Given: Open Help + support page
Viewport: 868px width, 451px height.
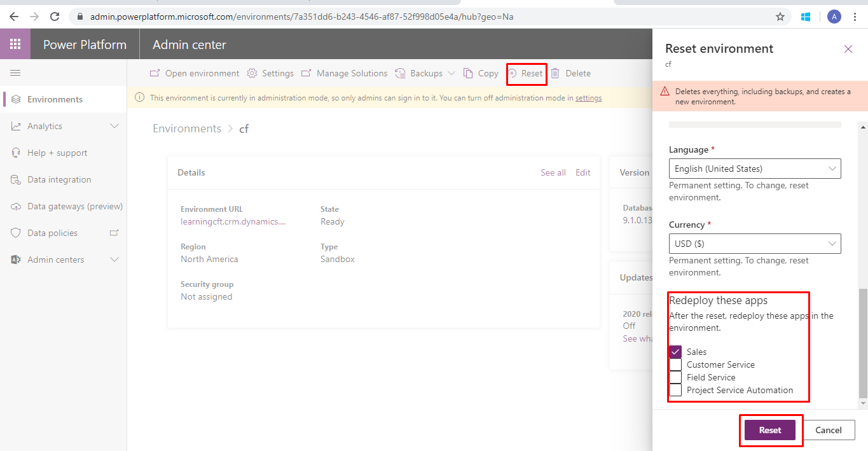Looking at the screenshot, I should [57, 153].
